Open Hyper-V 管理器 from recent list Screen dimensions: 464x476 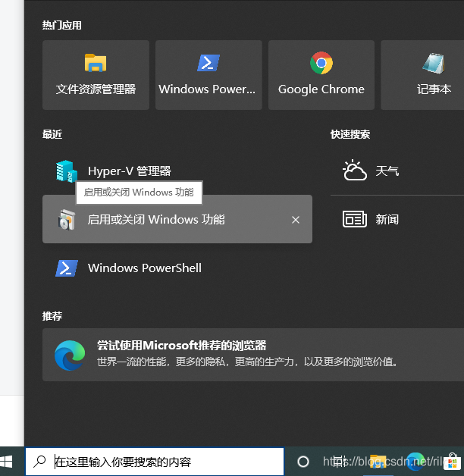pos(177,171)
